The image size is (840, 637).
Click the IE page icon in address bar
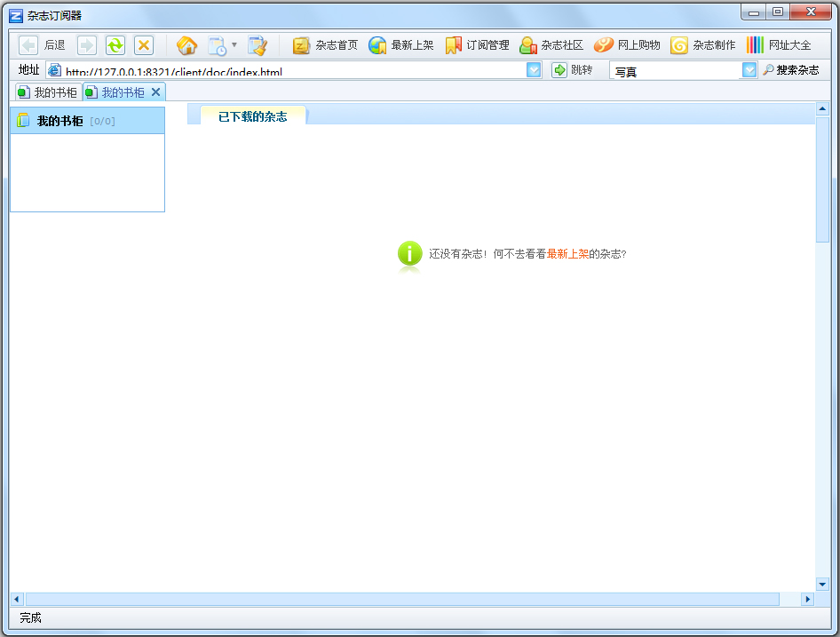(x=54, y=70)
